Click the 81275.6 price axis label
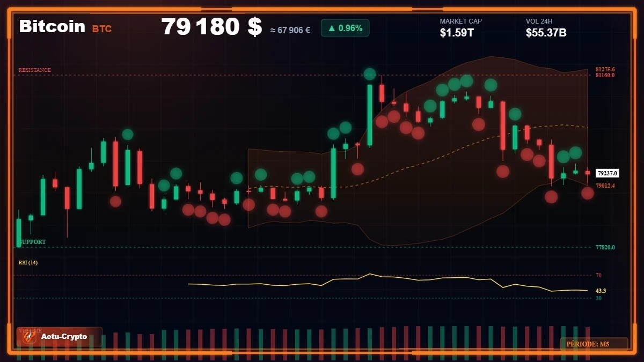Viewport: 644px width, 362px height. point(605,69)
